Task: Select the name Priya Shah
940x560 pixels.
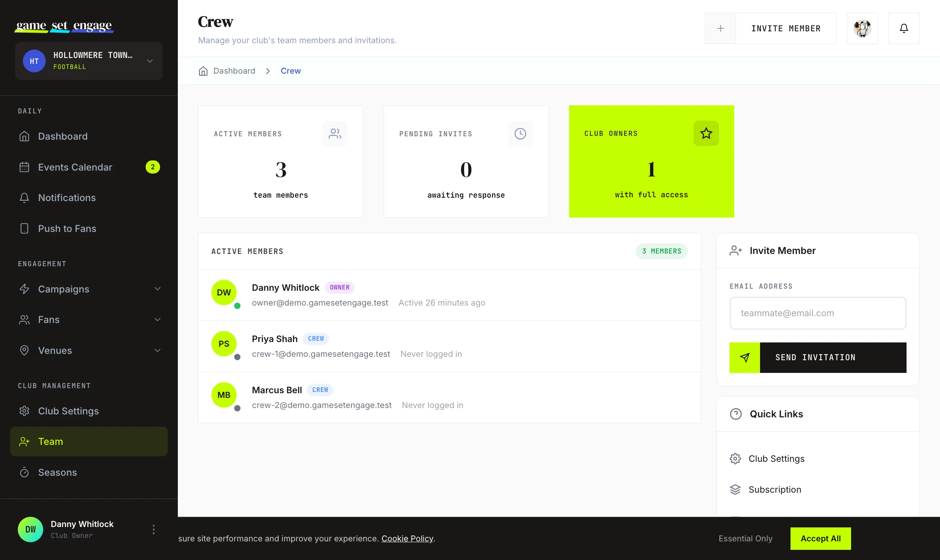Action: [x=274, y=339]
